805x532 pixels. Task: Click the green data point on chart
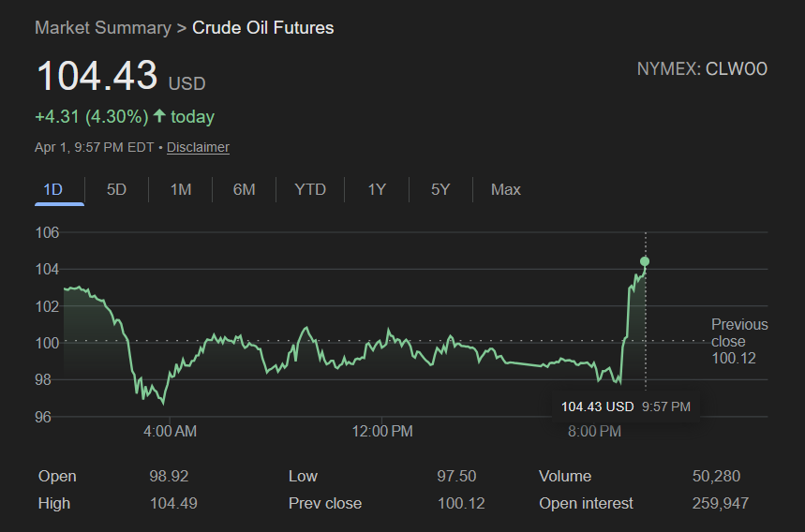(645, 261)
